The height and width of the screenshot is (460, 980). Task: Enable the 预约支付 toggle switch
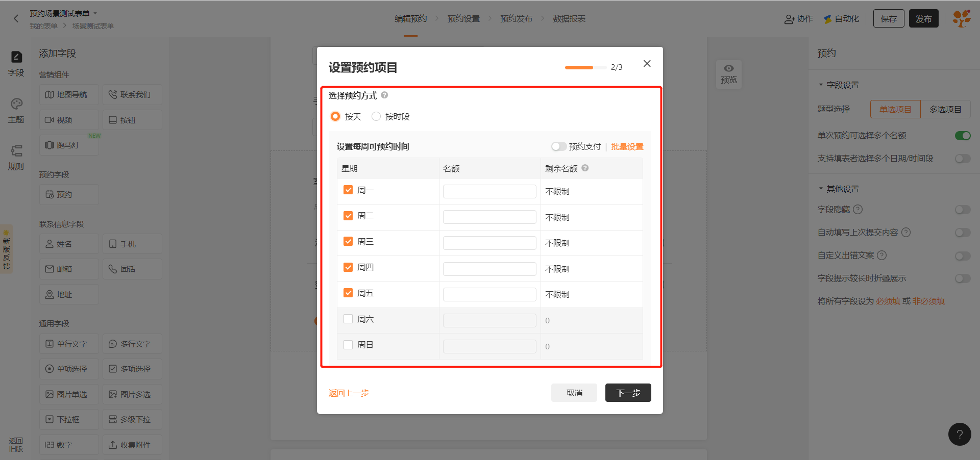click(558, 146)
